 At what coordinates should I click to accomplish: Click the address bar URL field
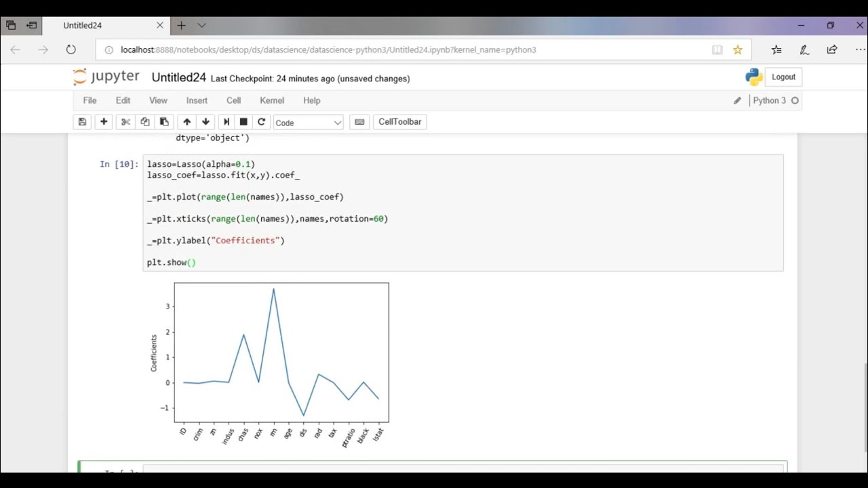407,49
